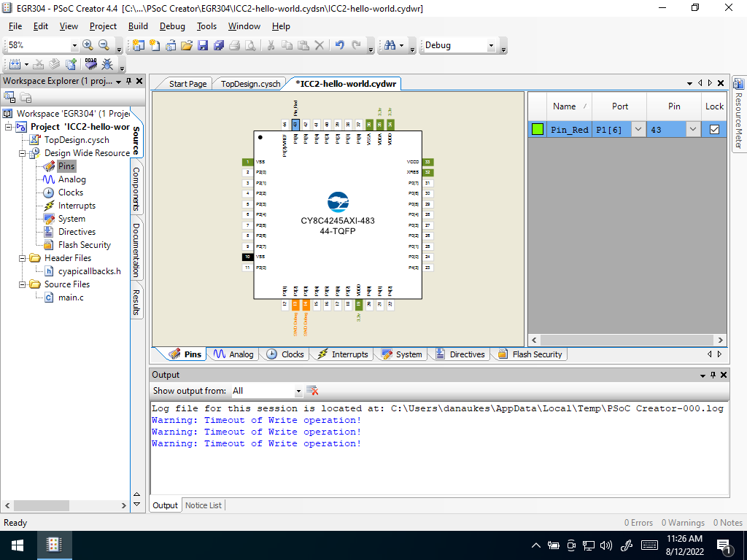This screenshot has width=747, height=560.
Task: Switch to the bottom Clocks tab
Action: coord(286,354)
